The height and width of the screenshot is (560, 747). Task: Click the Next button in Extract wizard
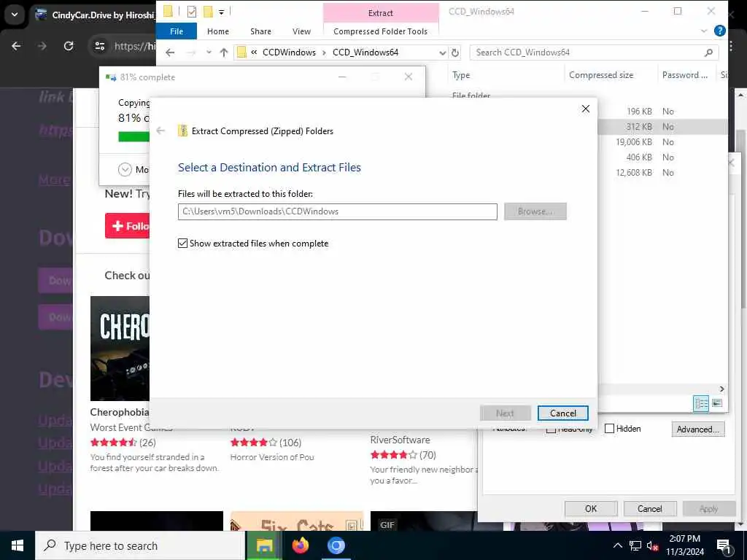(x=505, y=413)
